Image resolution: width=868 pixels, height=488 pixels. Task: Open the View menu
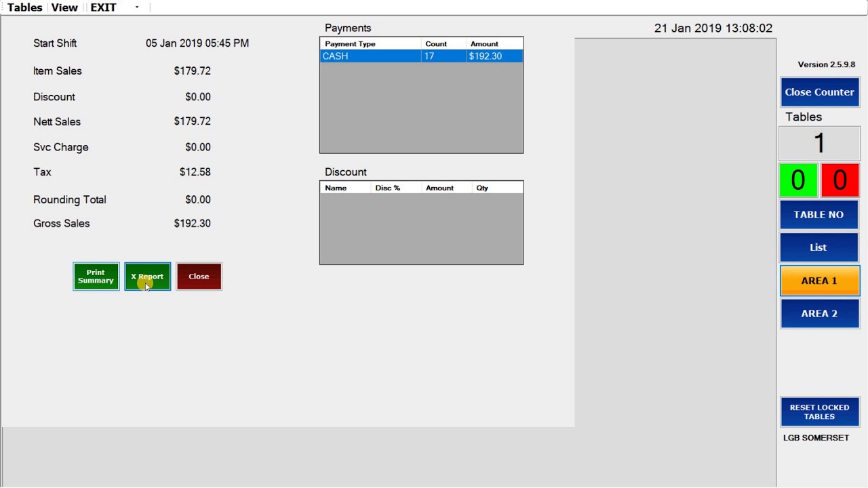pos(64,7)
